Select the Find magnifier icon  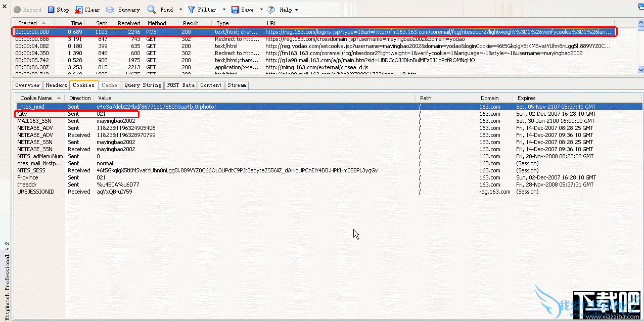pos(151,9)
